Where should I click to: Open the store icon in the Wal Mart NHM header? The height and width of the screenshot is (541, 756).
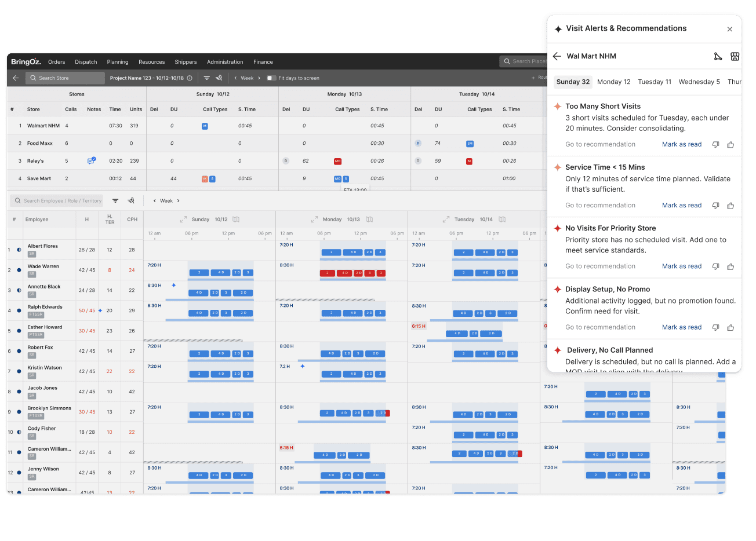click(x=735, y=56)
